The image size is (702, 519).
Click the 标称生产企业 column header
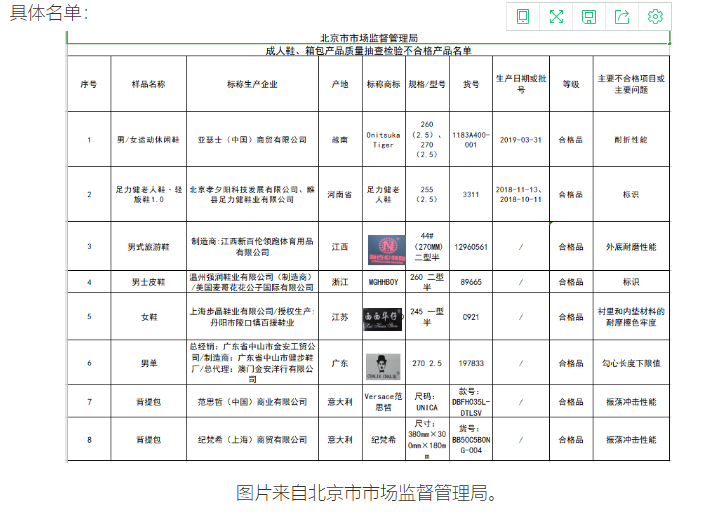point(251,85)
